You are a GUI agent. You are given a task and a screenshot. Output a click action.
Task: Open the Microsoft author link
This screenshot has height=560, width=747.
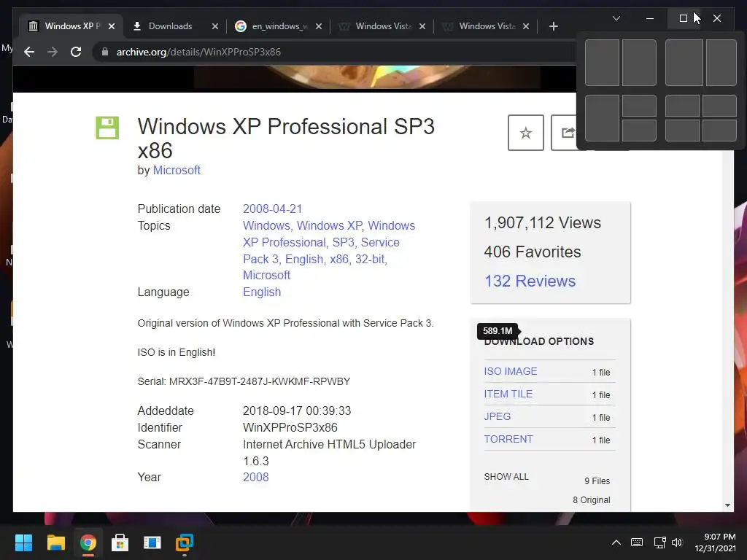click(177, 170)
